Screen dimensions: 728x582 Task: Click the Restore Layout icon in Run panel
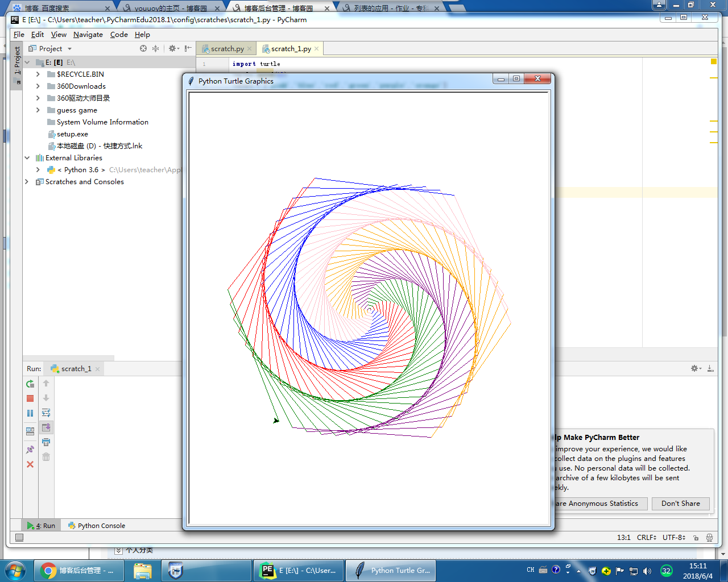(x=30, y=431)
